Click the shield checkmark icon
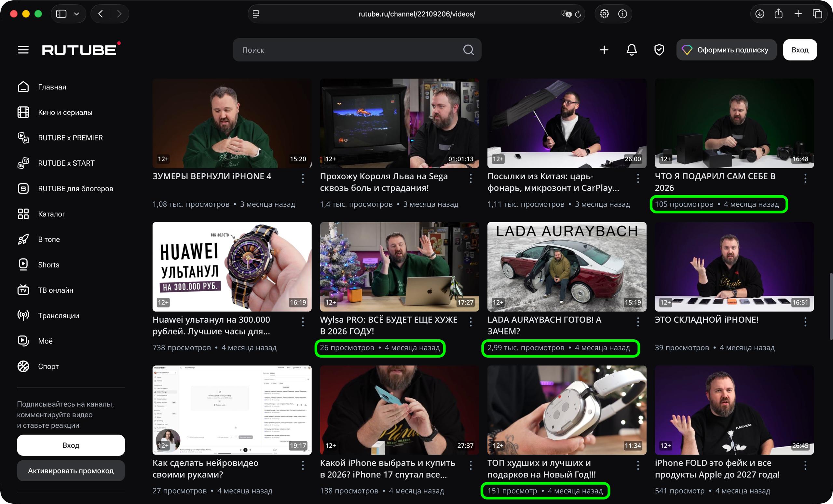 pyautogui.click(x=659, y=50)
